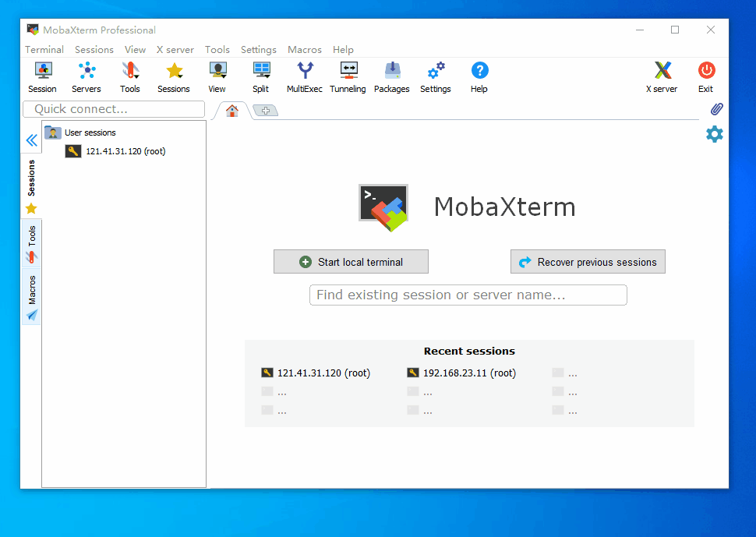This screenshot has width=756, height=537.
Task: Open the Tools menu
Action: pos(217,50)
